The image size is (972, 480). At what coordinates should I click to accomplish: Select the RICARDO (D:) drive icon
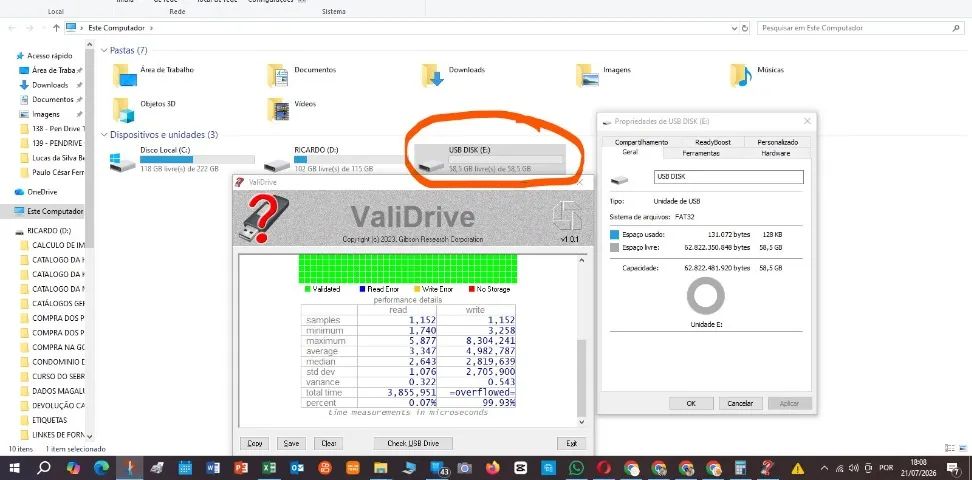[x=276, y=166]
